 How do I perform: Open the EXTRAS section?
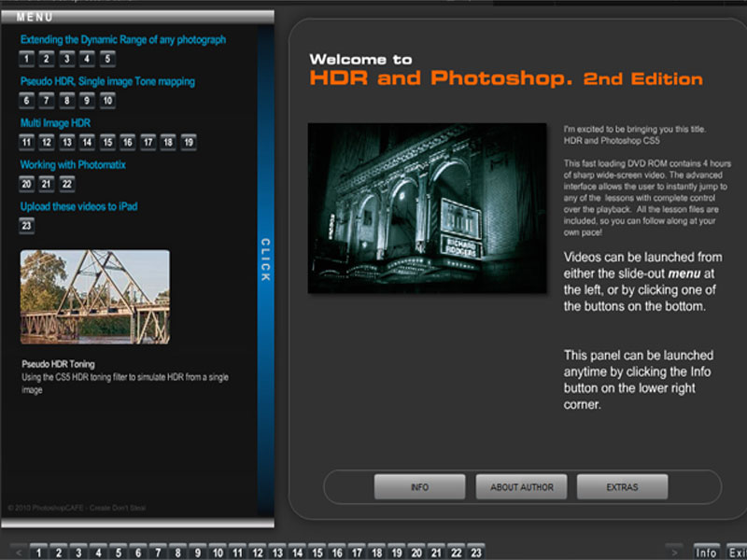click(x=622, y=487)
